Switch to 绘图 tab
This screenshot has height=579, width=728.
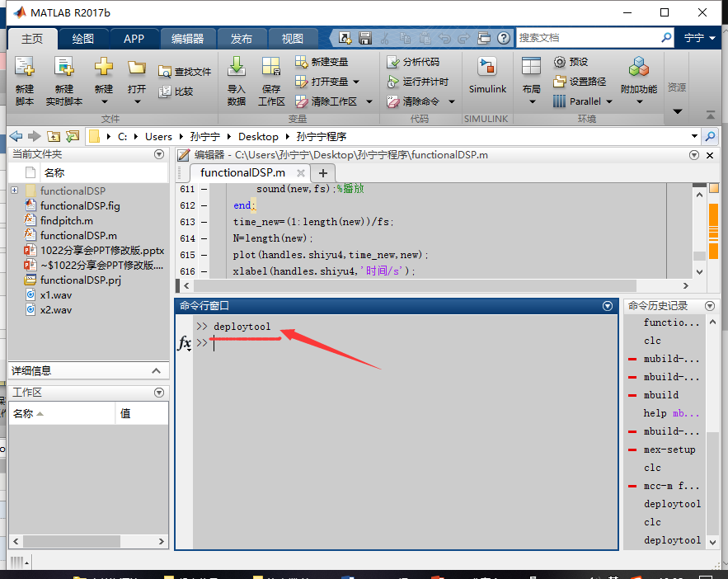83,39
